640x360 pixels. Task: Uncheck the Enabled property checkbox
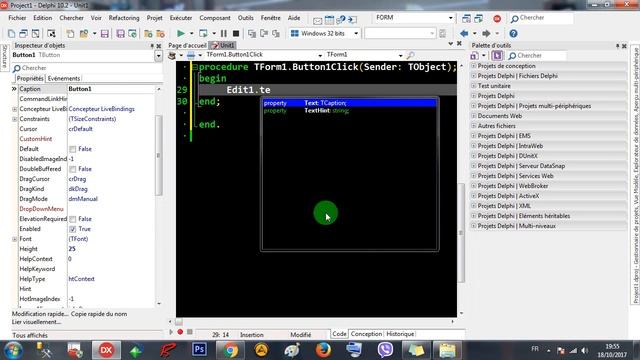[73, 229]
